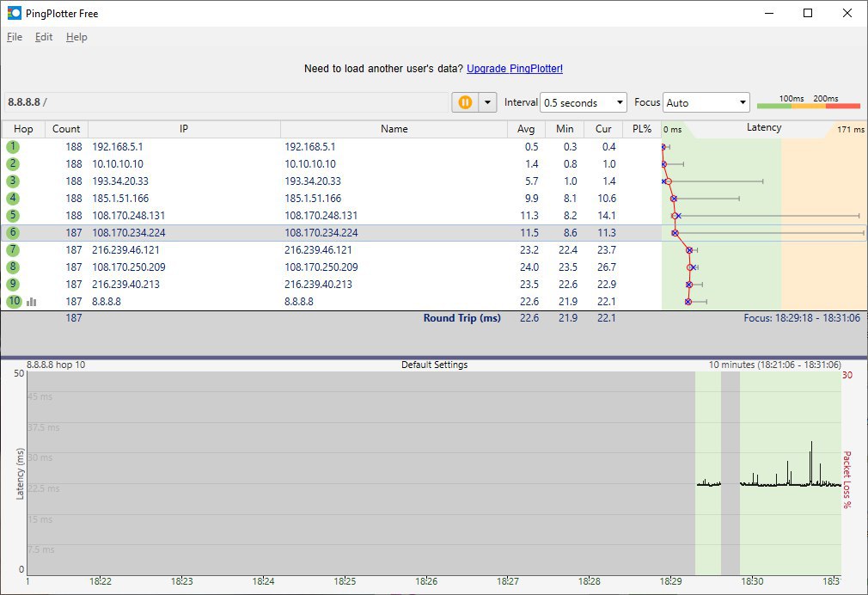Click the hop 6 green circle icon

point(13,233)
